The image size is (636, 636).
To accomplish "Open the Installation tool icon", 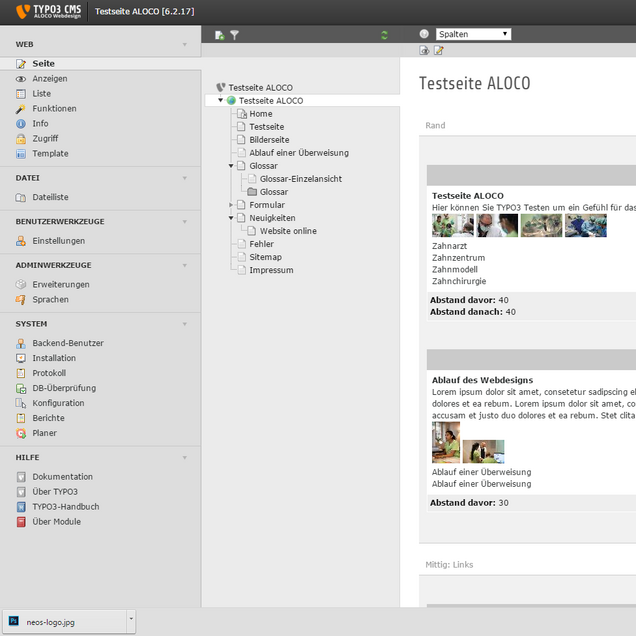I will click(21, 358).
